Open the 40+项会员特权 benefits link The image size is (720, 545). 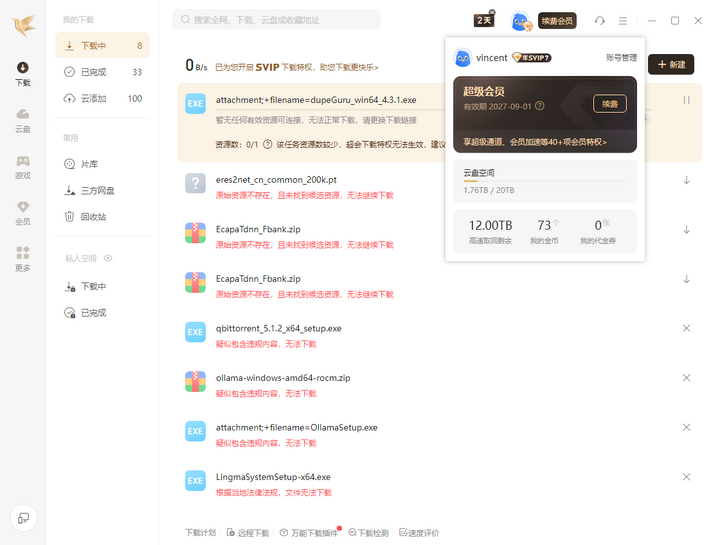[x=535, y=142]
